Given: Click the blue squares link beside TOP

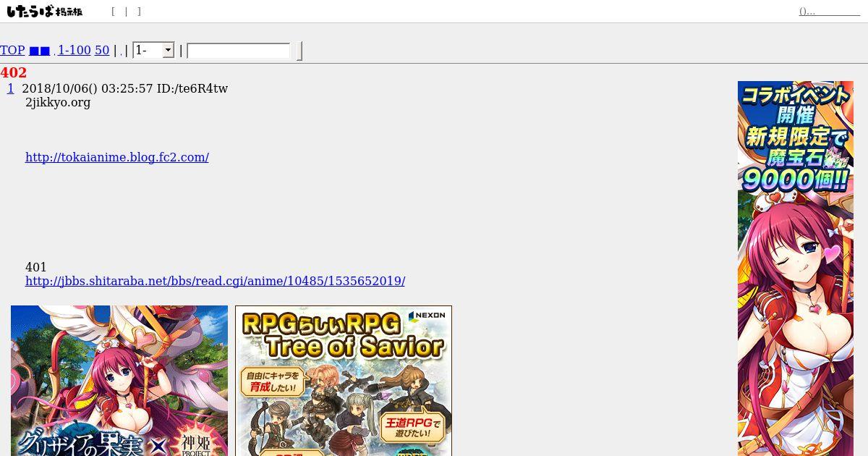Looking at the screenshot, I should tap(40, 51).
